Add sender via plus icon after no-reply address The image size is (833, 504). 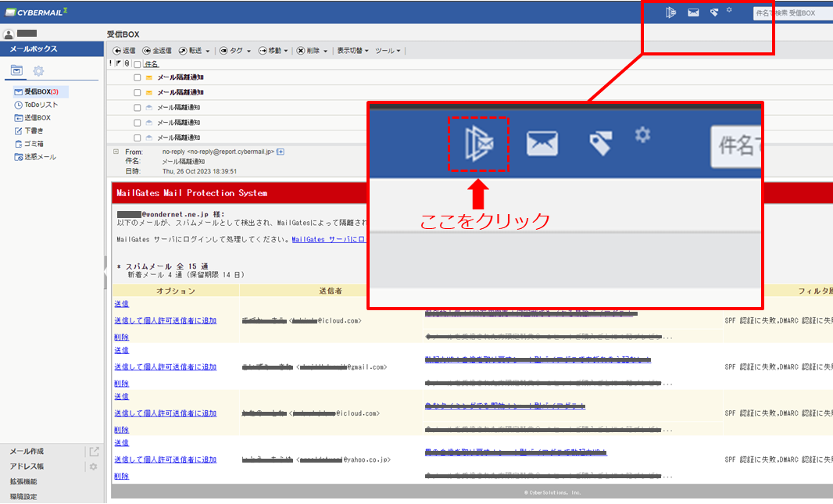(x=281, y=152)
